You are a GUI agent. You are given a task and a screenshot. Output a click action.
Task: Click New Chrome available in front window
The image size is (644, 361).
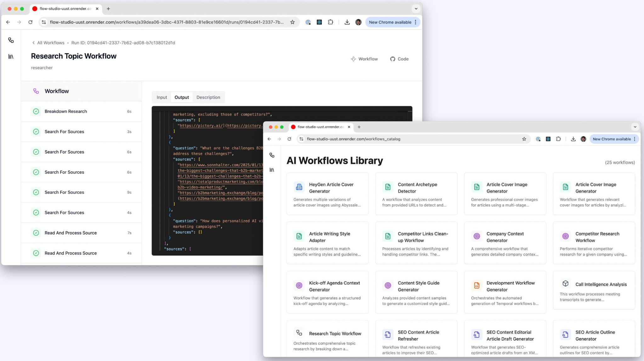pos(612,139)
